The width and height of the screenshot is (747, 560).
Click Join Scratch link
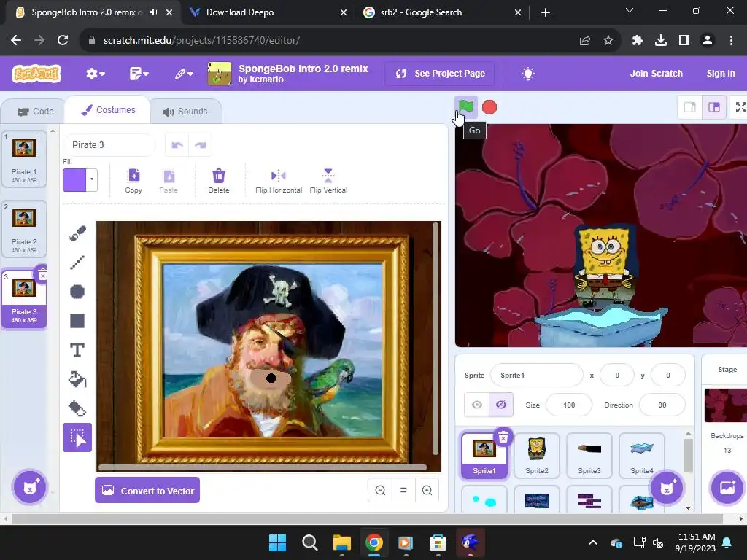[x=656, y=74]
